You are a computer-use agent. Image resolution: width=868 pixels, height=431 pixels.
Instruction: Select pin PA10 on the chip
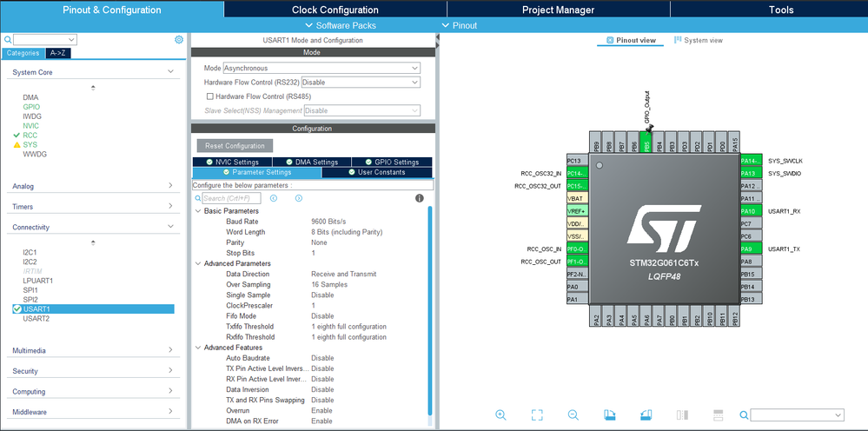pos(752,211)
